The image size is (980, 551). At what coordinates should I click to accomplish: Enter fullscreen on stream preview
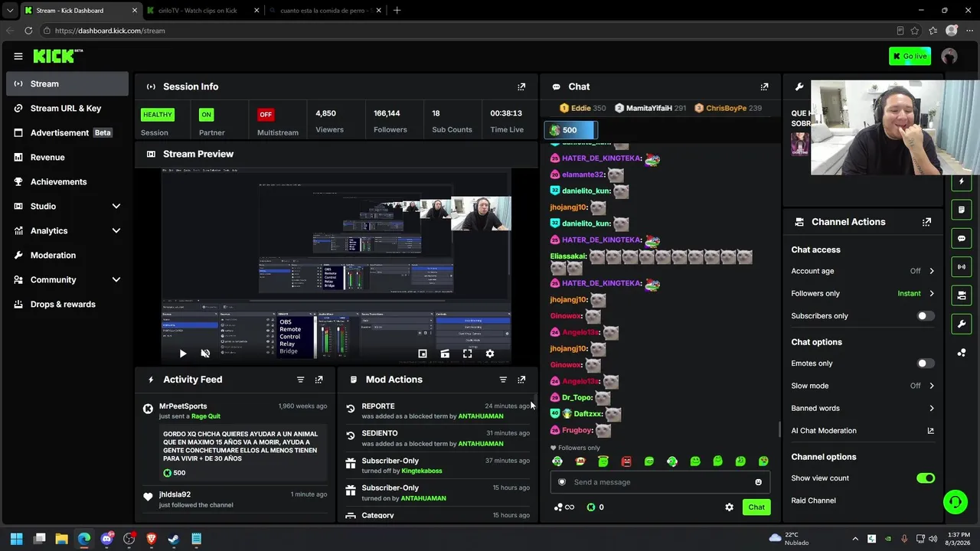[467, 354]
